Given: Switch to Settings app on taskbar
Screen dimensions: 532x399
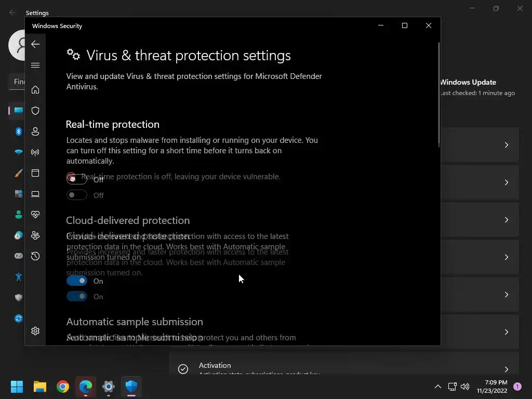Looking at the screenshot, I should click(x=109, y=387).
